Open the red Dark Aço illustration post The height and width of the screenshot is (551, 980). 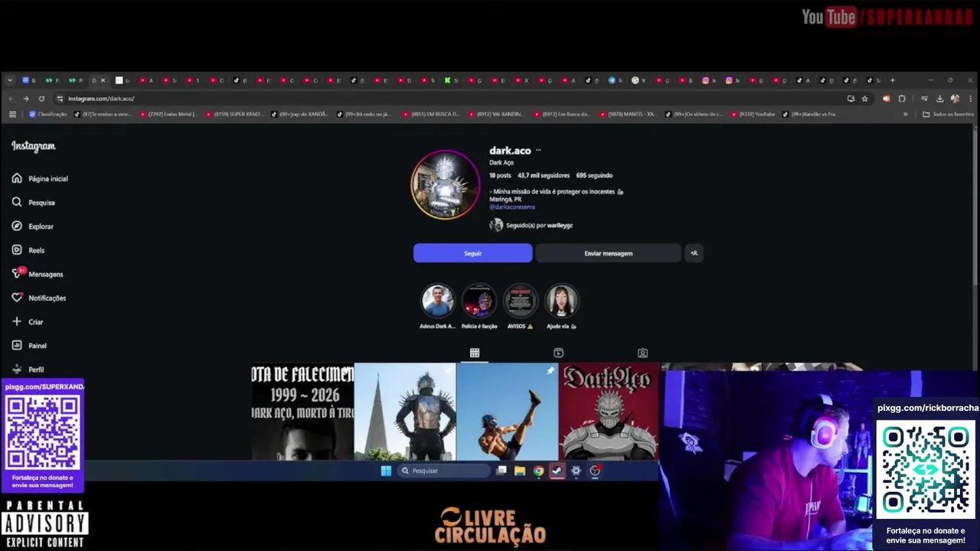coord(609,412)
